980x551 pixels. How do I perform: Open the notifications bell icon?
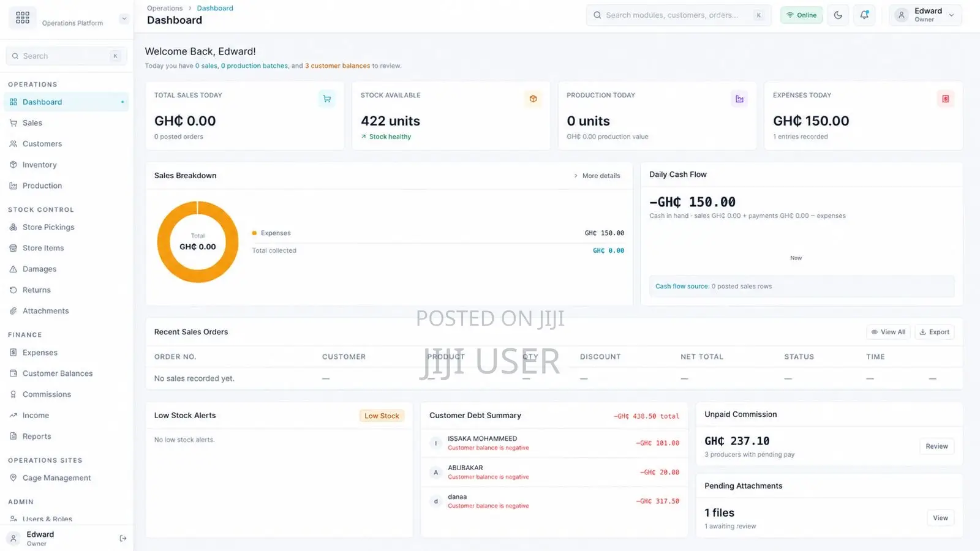pos(864,15)
